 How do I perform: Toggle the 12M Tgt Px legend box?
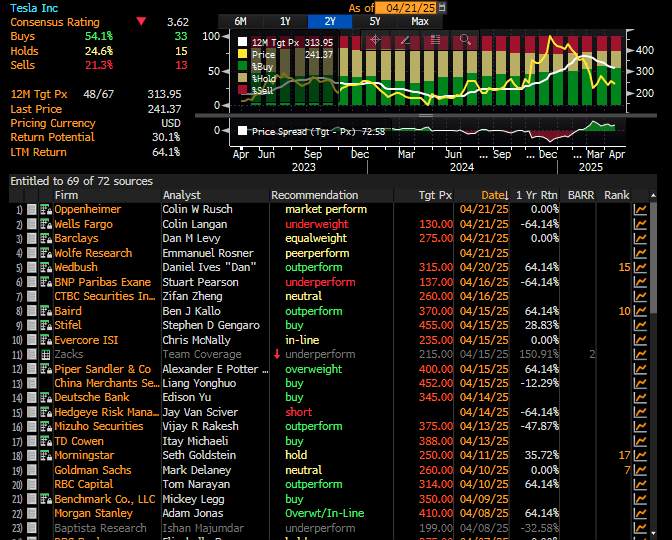pos(243,42)
